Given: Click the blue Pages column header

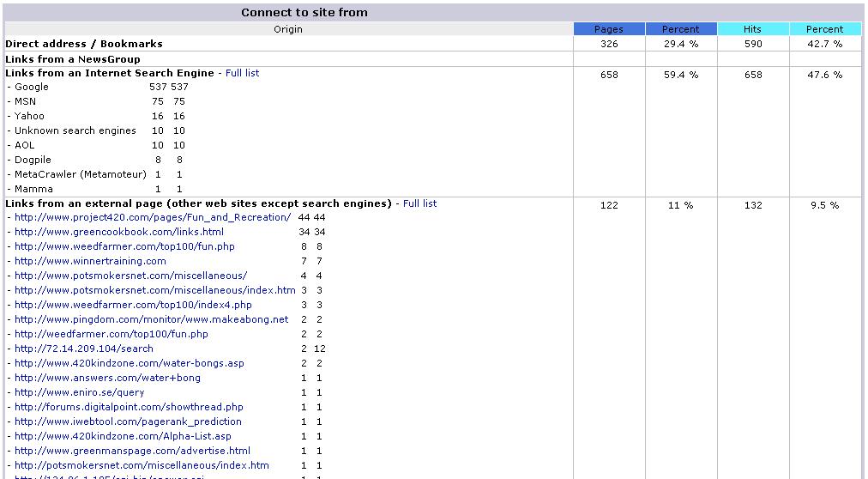Looking at the screenshot, I should coord(609,29).
